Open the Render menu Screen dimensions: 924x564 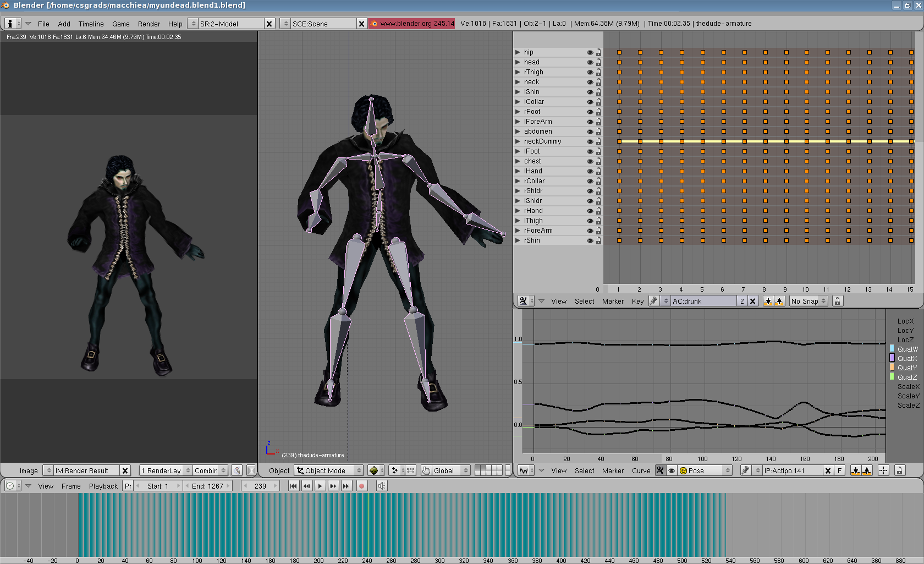coord(149,24)
